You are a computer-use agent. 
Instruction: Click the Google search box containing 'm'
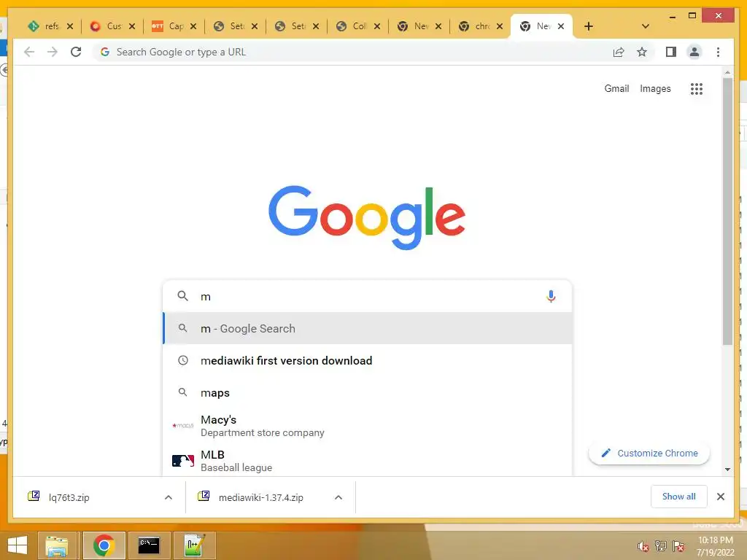click(x=368, y=296)
